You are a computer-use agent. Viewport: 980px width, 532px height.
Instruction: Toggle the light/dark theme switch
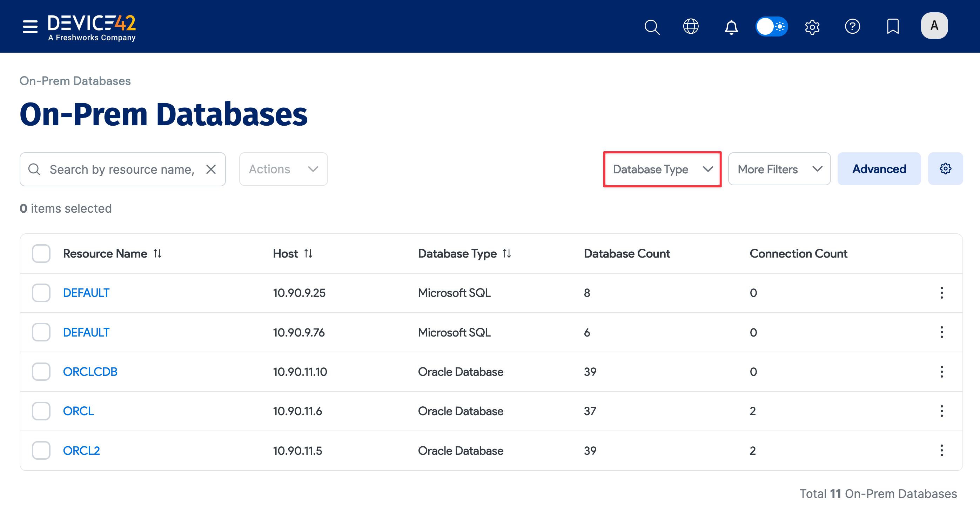771,27
